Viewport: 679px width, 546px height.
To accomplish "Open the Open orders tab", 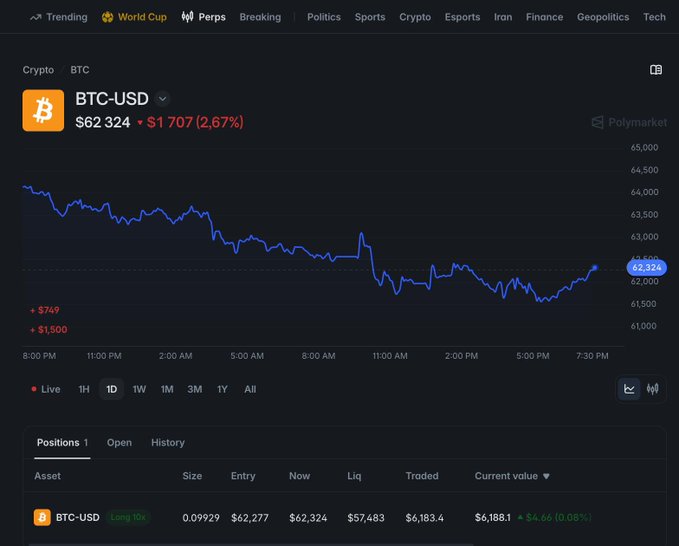I will tap(119, 443).
